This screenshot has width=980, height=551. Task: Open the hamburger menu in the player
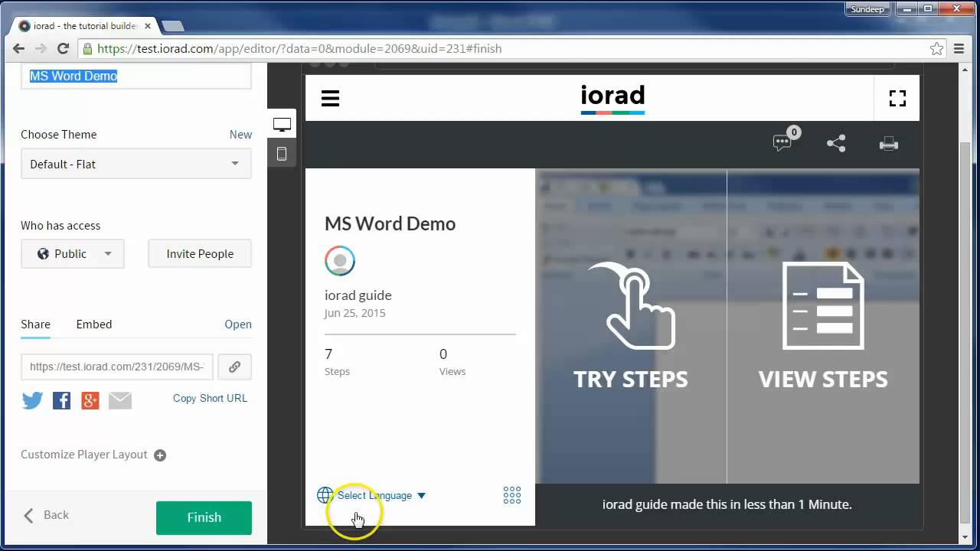coord(330,99)
